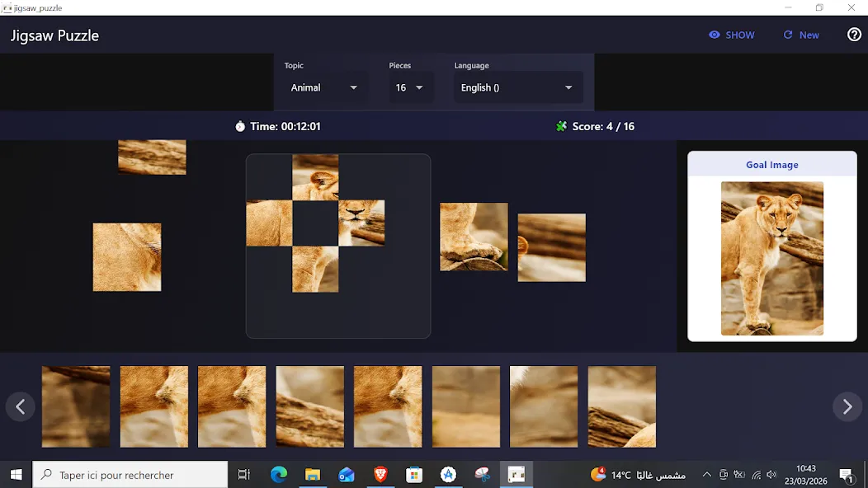Click the SHOW eye button

coord(731,35)
